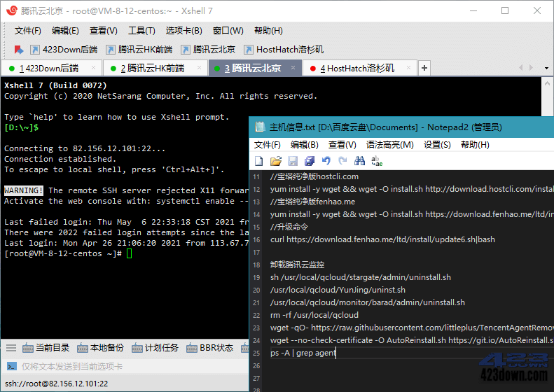554x392 pixels.
Task: Open Xshell 查看(V) menu
Action: [103, 31]
